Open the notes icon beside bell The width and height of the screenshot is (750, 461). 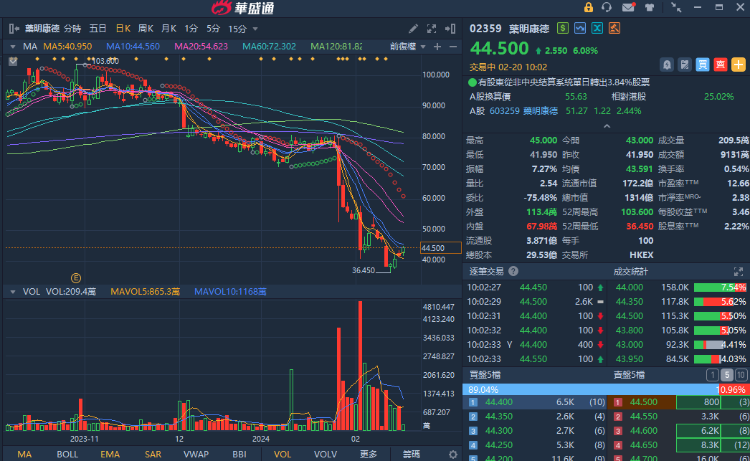pyautogui.click(x=684, y=65)
